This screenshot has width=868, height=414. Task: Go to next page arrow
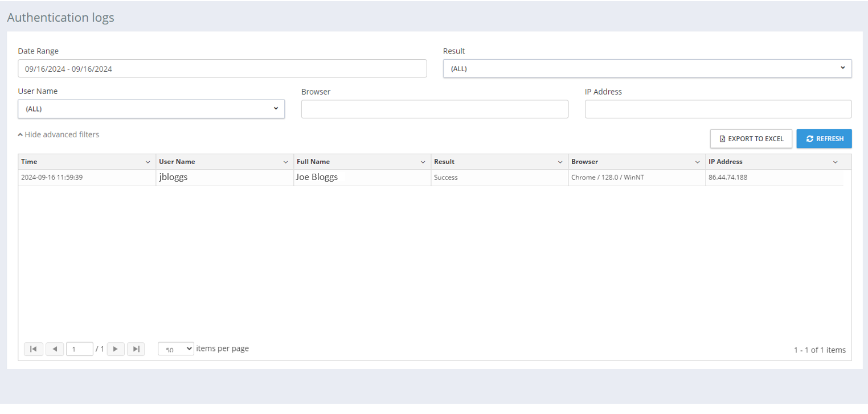116,349
